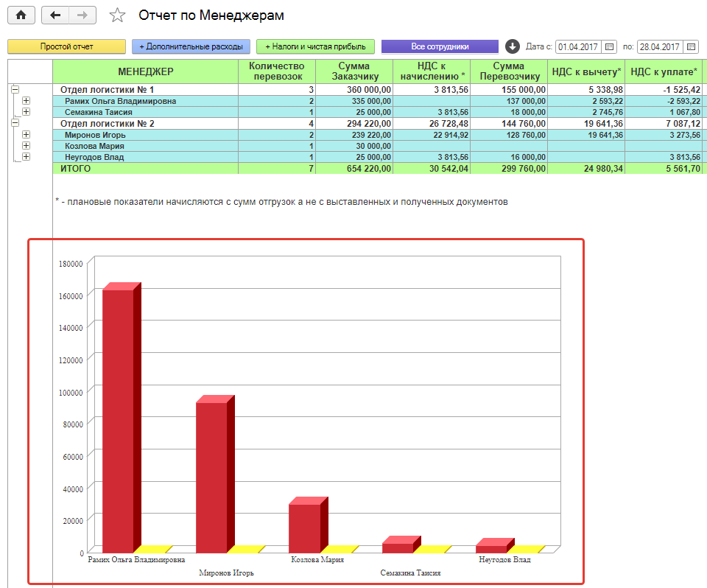Viewport: 707px width, 588px height.
Task: Expand the Неугодов Влад row
Action: tap(27, 157)
